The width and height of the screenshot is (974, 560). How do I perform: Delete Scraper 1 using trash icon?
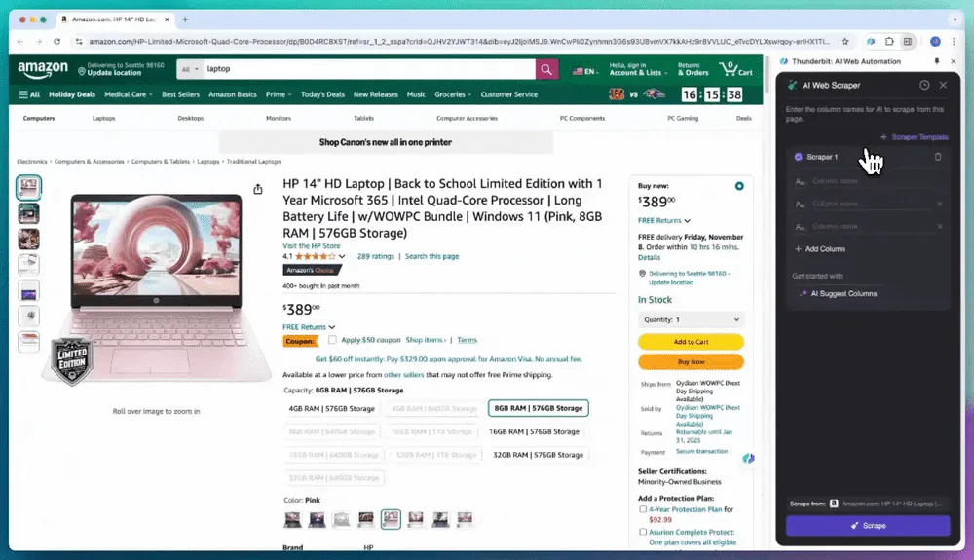tap(937, 157)
